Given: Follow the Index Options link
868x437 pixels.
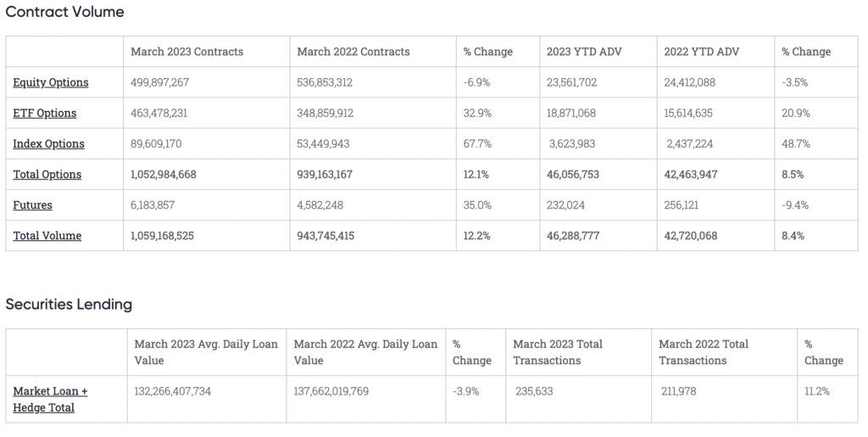Looking at the screenshot, I should (x=49, y=143).
